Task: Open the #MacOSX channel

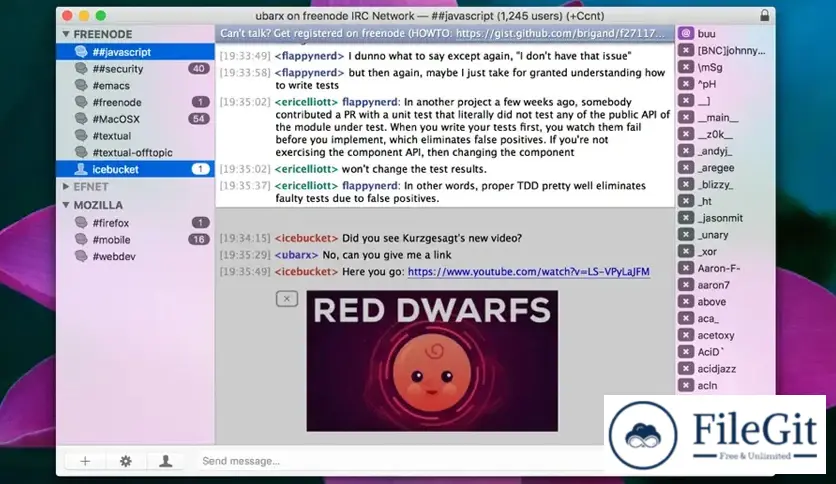Action: pos(135,119)
